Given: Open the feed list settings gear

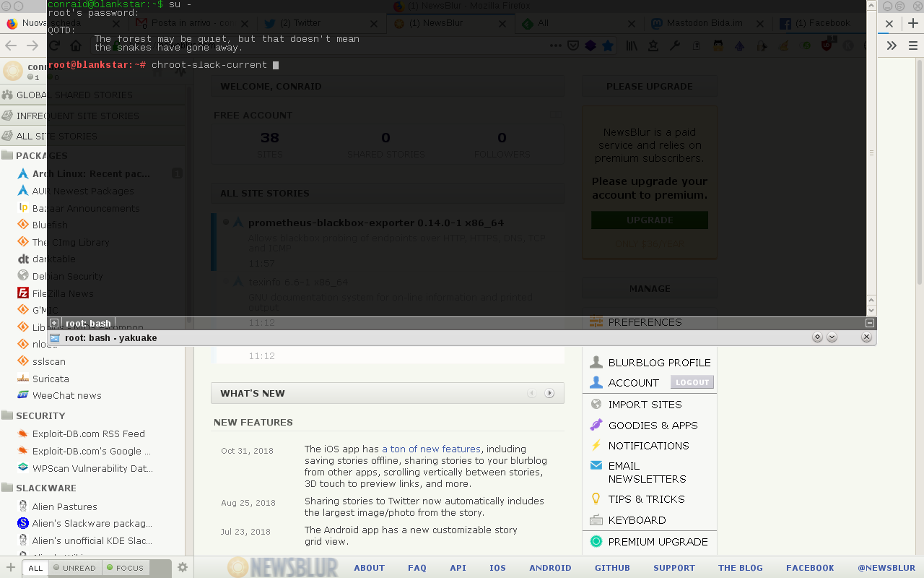Looking at the screenshot, I should (x=183, y=567).
